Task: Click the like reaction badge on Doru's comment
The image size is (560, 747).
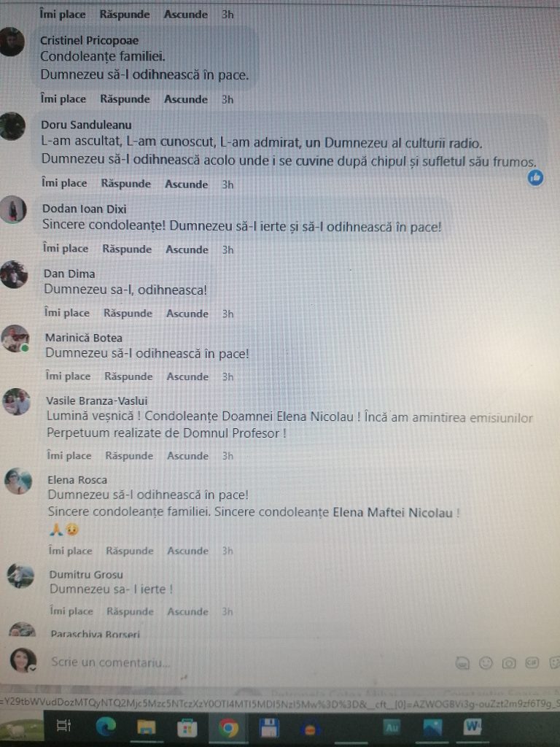Action: [x=536, y=178]
